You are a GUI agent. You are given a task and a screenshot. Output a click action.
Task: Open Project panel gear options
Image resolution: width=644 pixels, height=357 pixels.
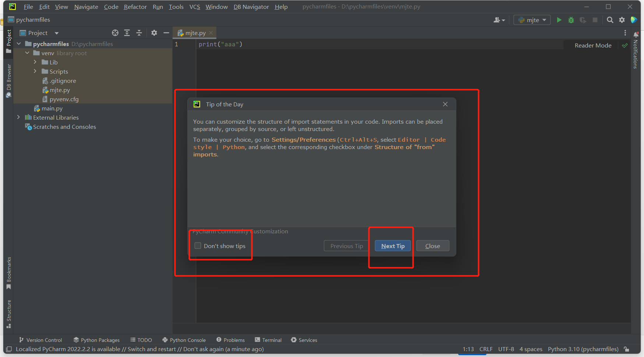coord(154,33)
